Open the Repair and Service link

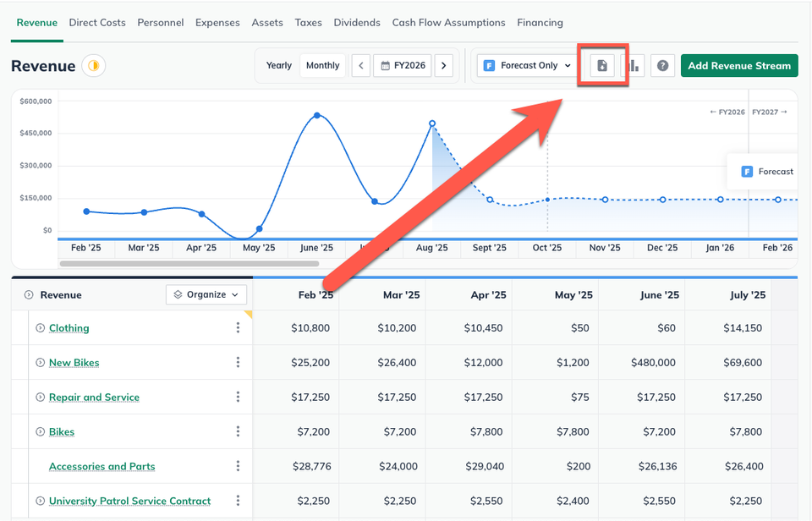[94, 398]
